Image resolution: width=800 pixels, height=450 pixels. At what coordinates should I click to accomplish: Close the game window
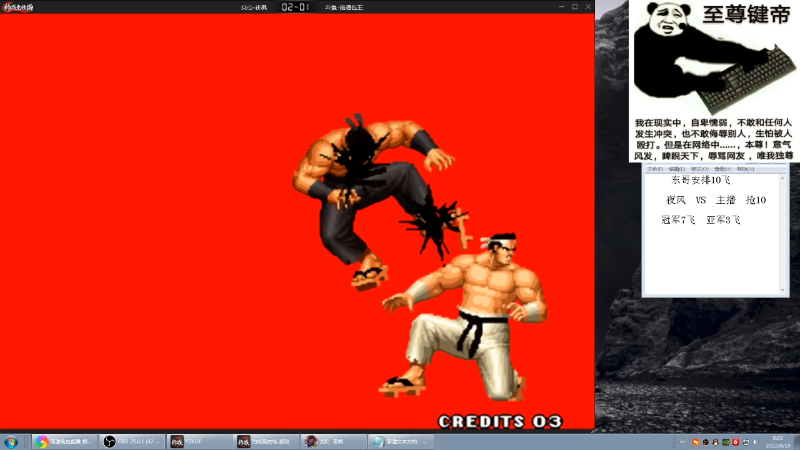[x=588, y=7]
